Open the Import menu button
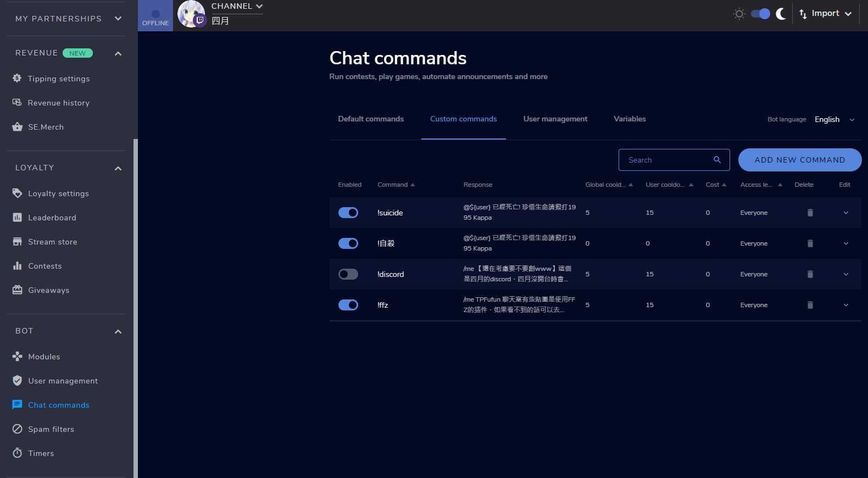 coord(825,14)
